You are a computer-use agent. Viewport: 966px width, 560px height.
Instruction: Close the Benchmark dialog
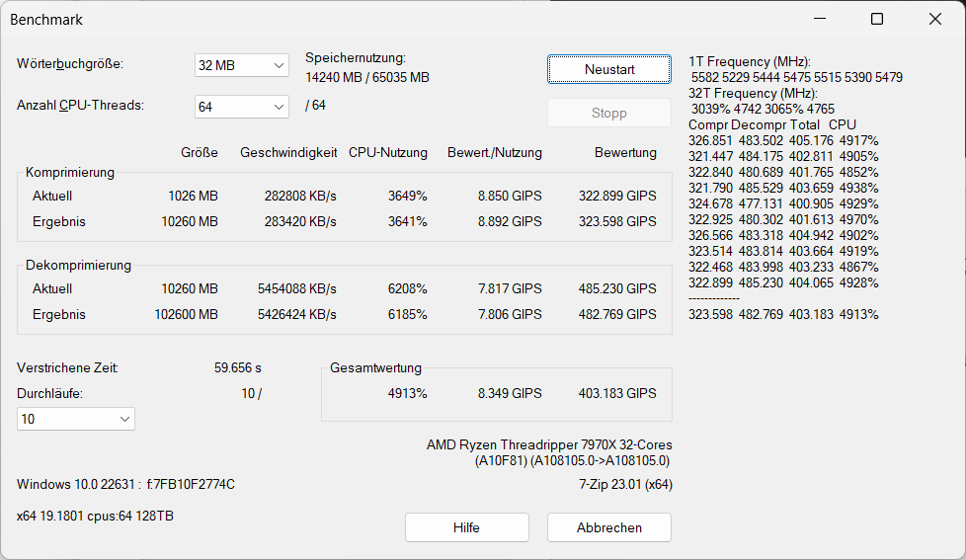pyautogui.click(x=935, y=19)
